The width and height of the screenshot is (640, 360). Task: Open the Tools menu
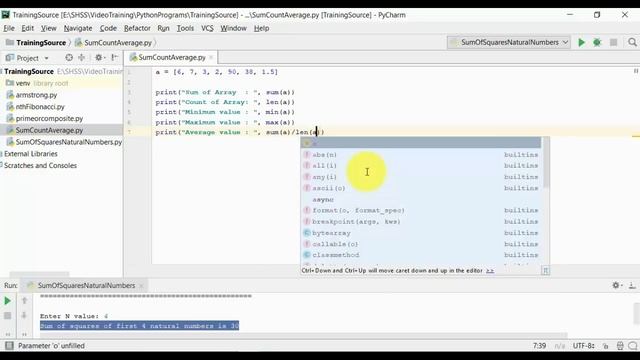[x=185, y=28]
